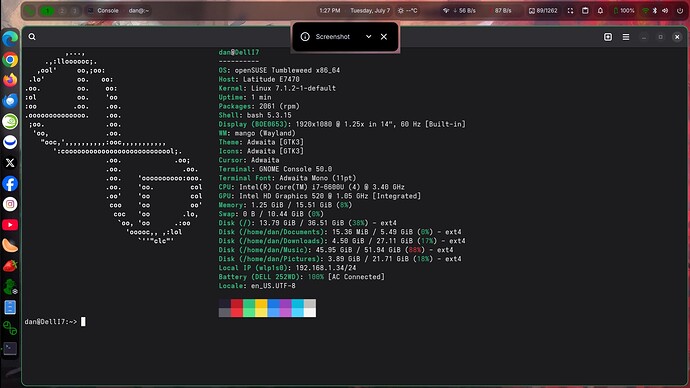Open the X (Twitter) dock icon
690x388 pixels.
point(10,163)
